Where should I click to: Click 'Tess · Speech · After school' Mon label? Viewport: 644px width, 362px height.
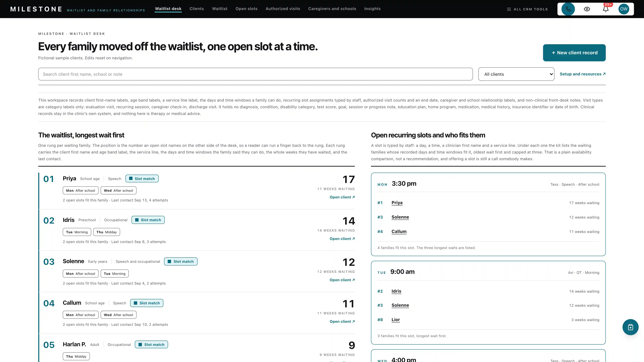575,184
